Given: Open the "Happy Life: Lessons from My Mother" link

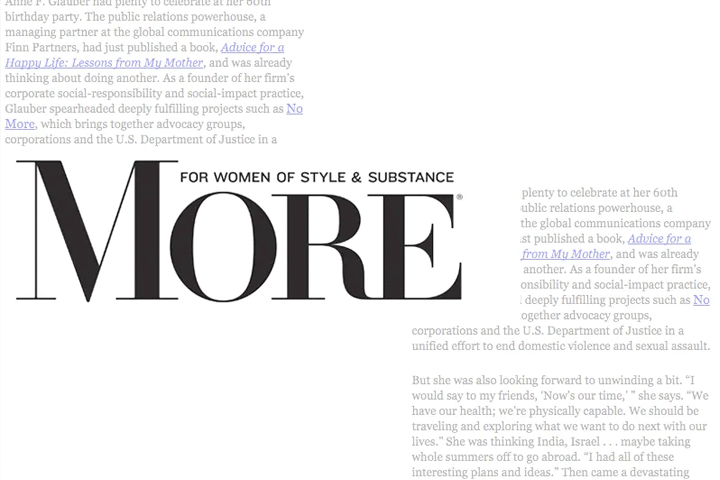Looking at the screenshot, I should point(104,63).
